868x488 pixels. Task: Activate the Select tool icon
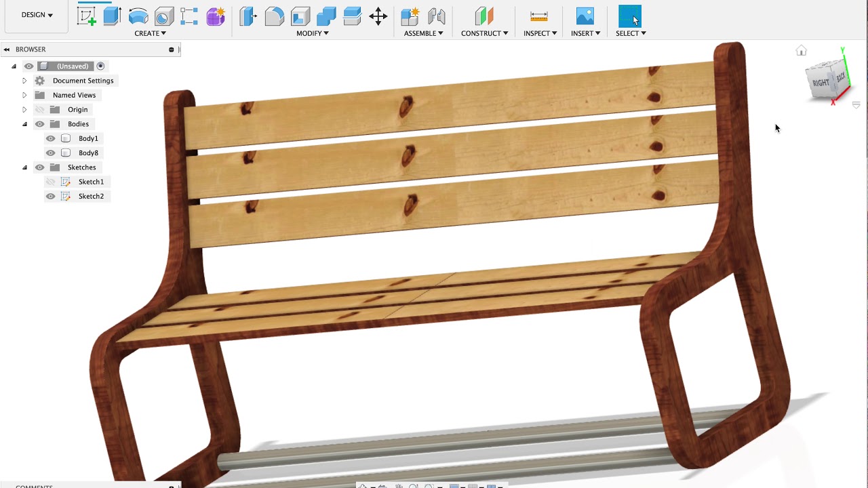(x=630, y=16)
